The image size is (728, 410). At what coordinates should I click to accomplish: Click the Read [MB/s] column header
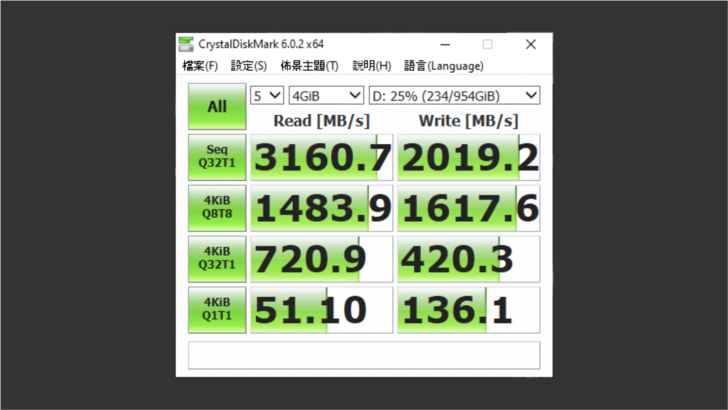322,121
